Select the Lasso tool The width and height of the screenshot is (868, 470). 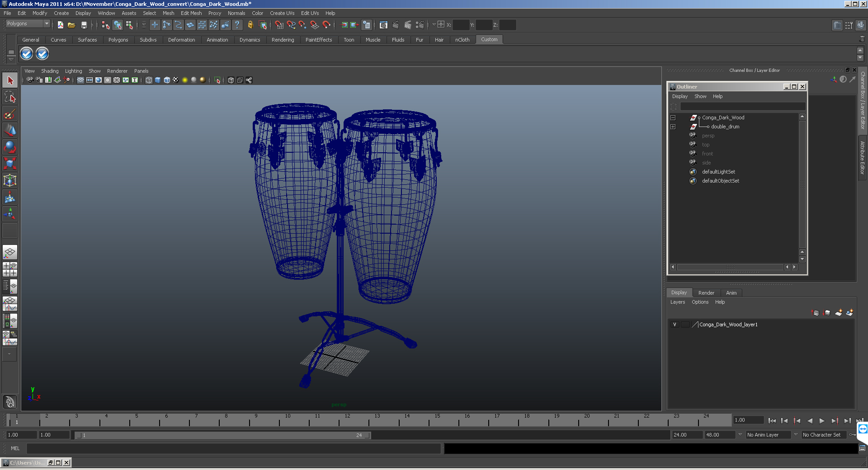point(10,97)
